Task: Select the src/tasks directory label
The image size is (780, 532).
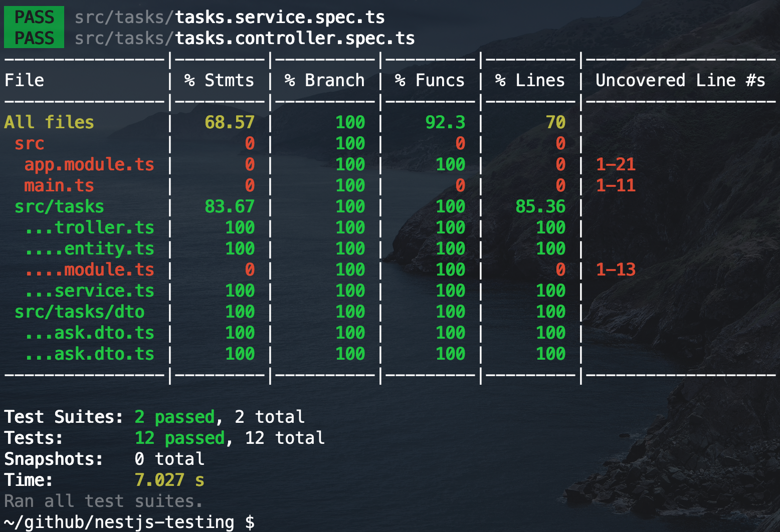Action: [59, 207]
